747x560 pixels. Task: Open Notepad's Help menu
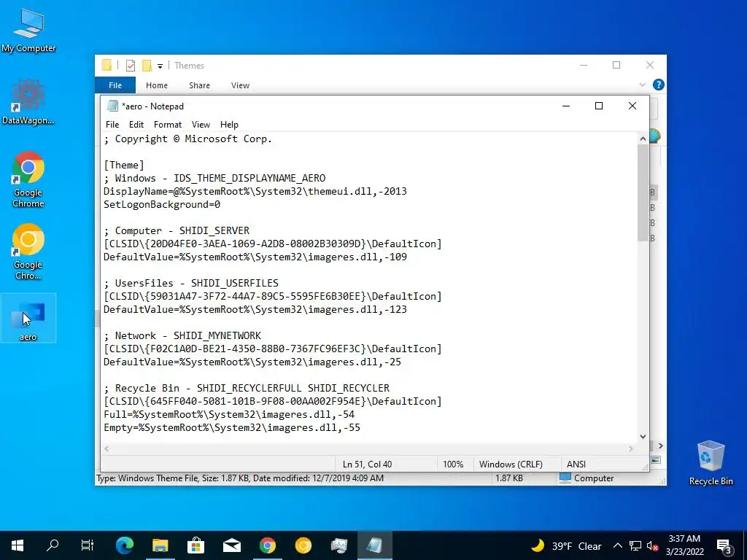(x=229, y=124)
